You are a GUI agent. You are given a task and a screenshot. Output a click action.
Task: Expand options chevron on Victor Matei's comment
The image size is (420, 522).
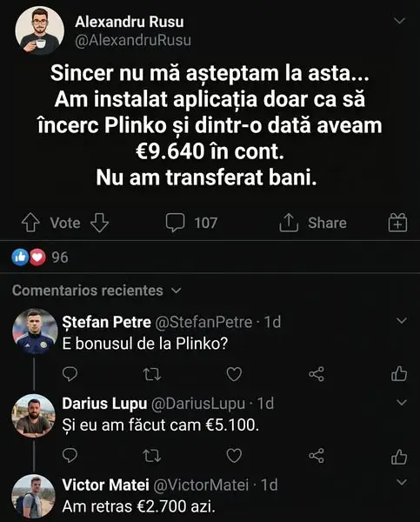402,482
